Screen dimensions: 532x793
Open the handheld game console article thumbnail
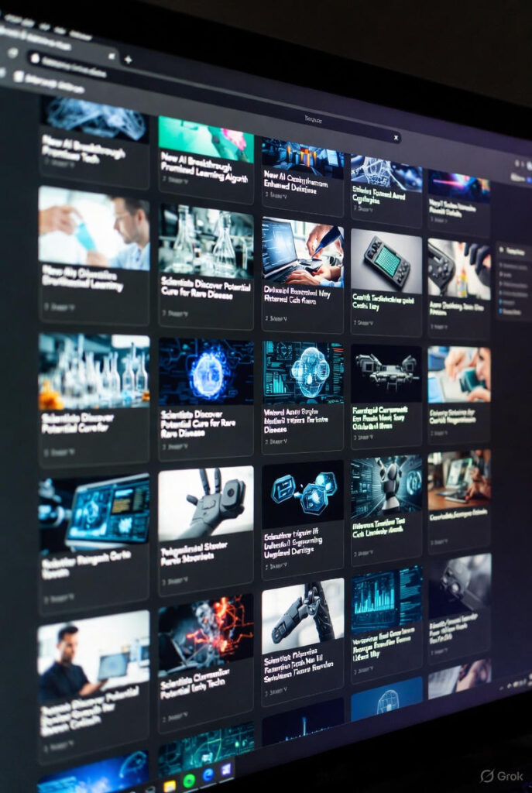coord(386,261)
